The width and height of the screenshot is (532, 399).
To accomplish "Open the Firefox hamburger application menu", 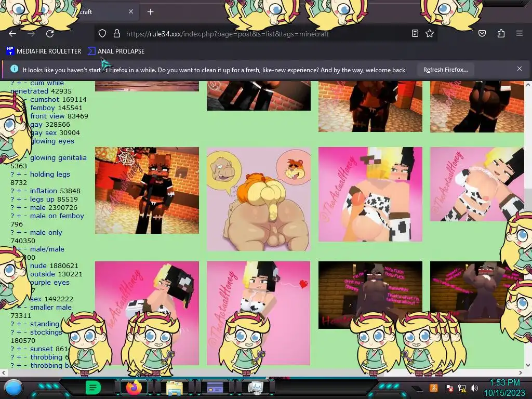I will click(520, 33).
